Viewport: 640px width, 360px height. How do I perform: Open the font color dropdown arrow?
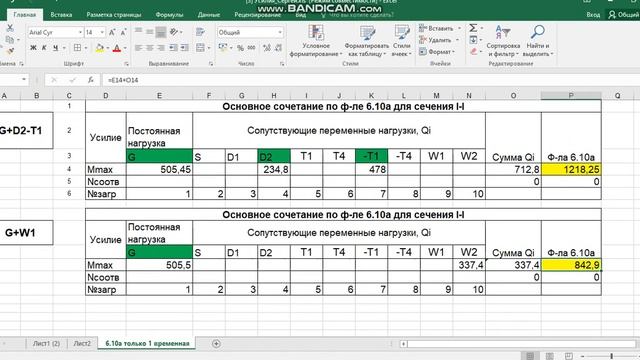click(x=125, y=48)
